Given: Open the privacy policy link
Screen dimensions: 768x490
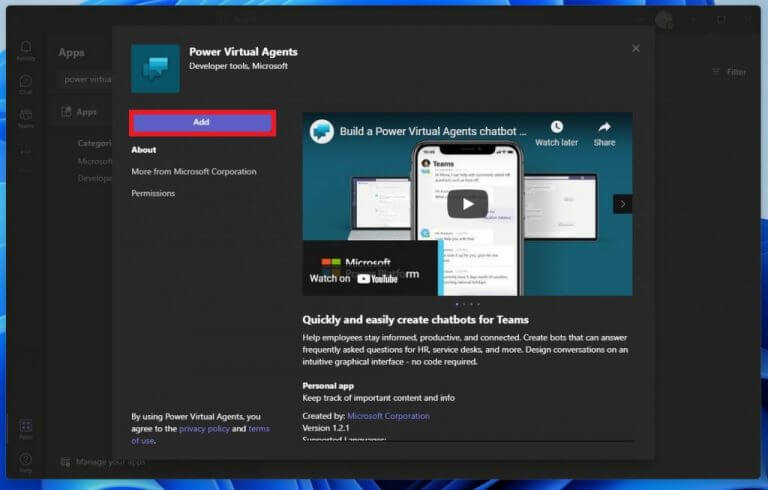Looking at the screenshot, I should [x=204, y=429].
